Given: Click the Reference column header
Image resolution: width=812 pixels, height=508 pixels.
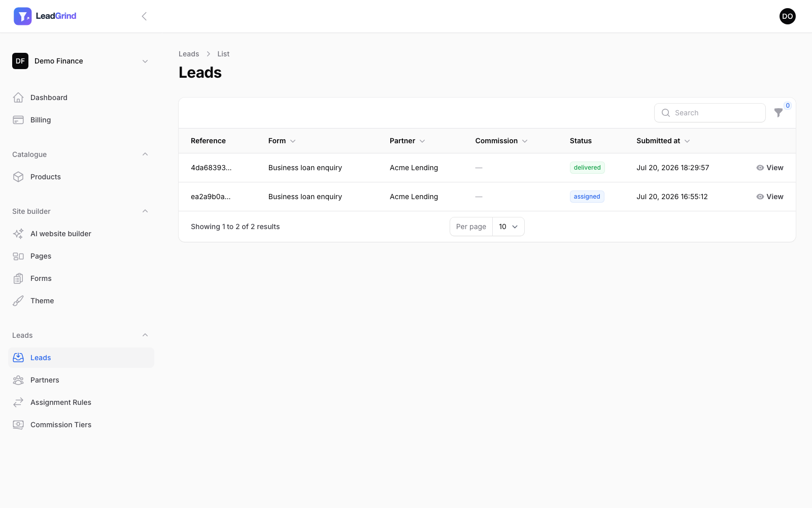Looking at the screenshot, I should pos(208,141).
